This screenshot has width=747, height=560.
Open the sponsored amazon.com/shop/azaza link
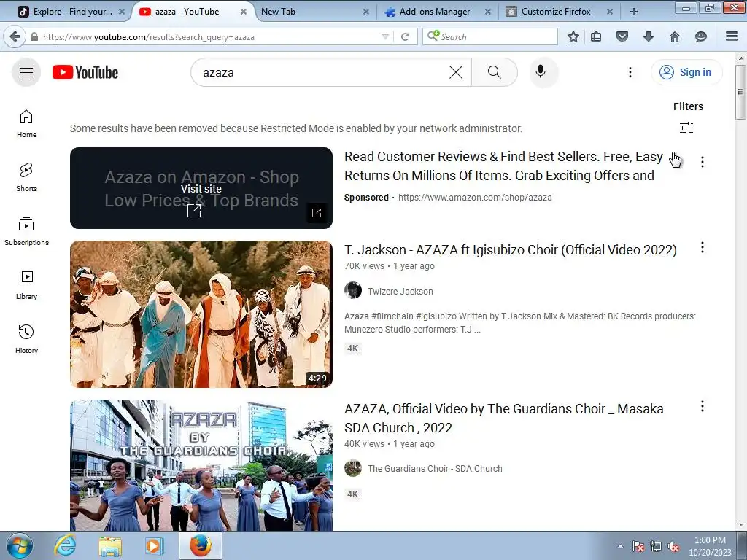point(475,197)
